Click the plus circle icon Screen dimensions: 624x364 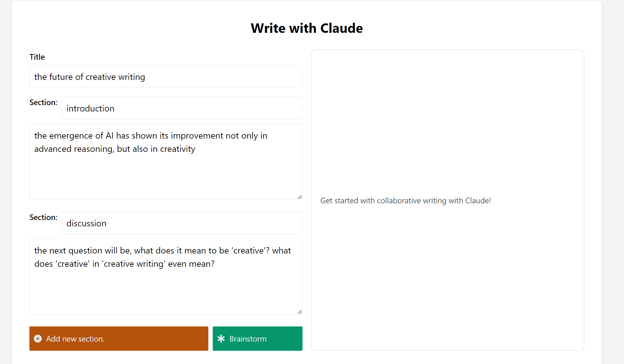pyautogui.click(x=38, y=339)
